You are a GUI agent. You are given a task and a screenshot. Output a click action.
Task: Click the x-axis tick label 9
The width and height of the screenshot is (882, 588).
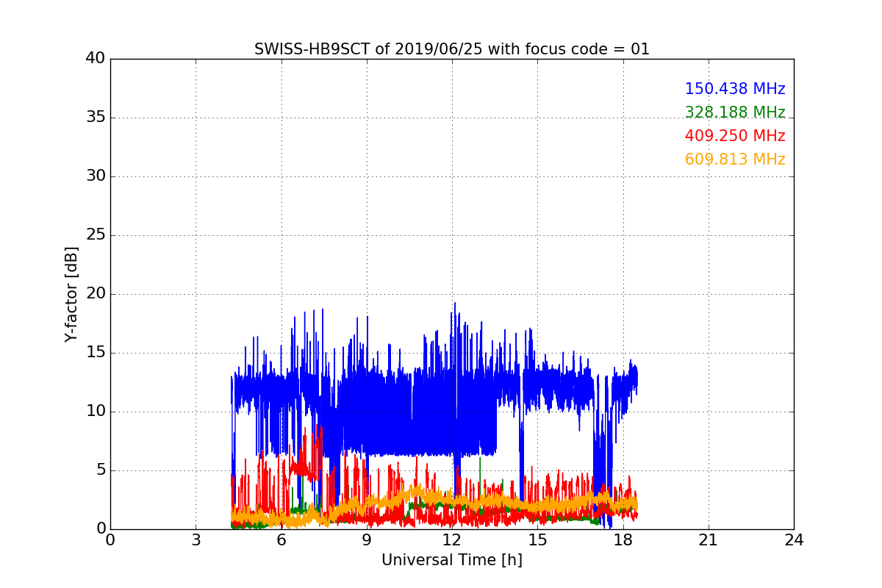tap(367, 539)
